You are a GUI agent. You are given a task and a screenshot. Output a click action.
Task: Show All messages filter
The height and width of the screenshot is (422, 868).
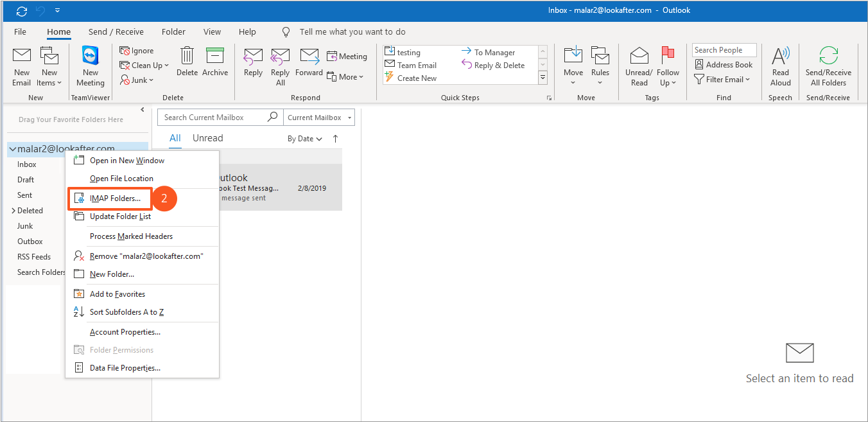175,138
